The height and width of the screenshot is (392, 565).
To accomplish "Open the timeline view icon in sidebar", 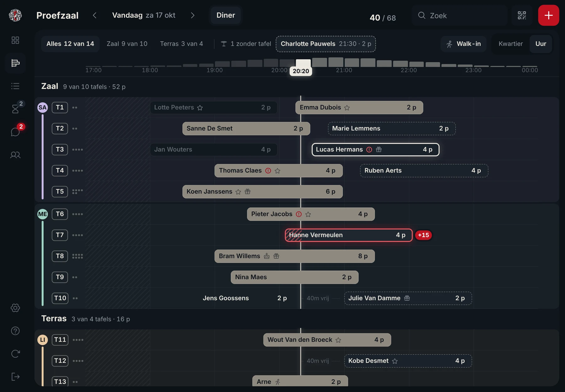I will coord(15,63).
